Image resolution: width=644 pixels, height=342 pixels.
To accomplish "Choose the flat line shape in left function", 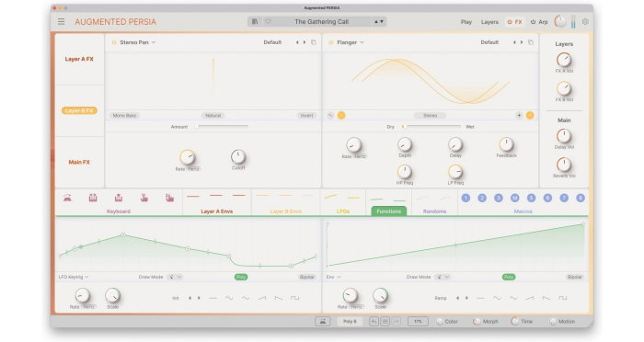I will point(213,298).
